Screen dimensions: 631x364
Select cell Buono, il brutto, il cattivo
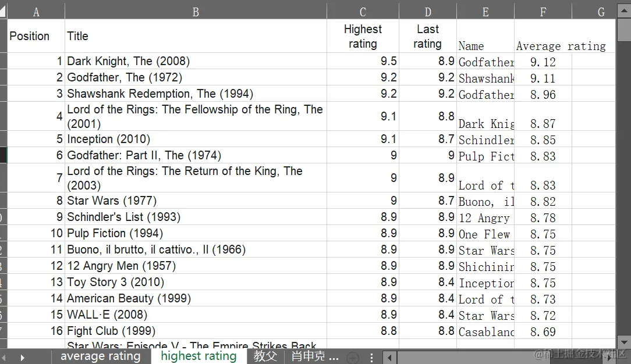[196, 249]
